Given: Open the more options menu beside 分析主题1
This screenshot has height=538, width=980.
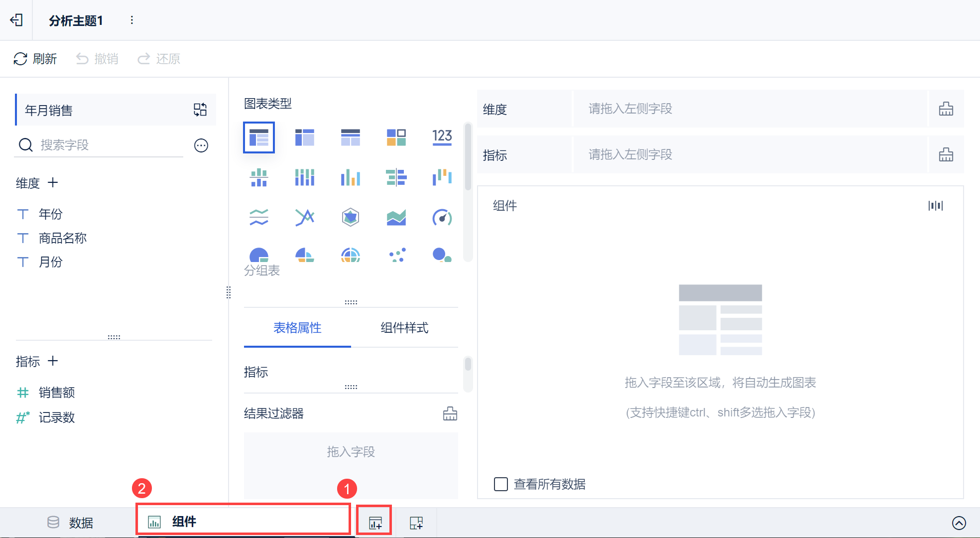Looking at the screenshot, I should 131,20.
